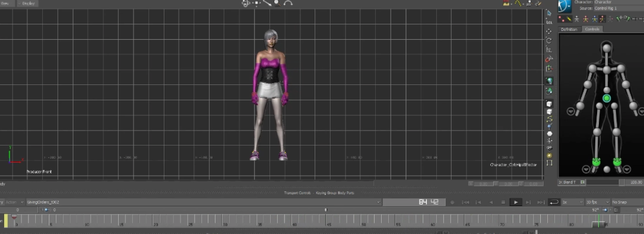Viewport: 644px width, 234px height.
Task: Click the IK Blend T slider
Action: click(605, 182)
